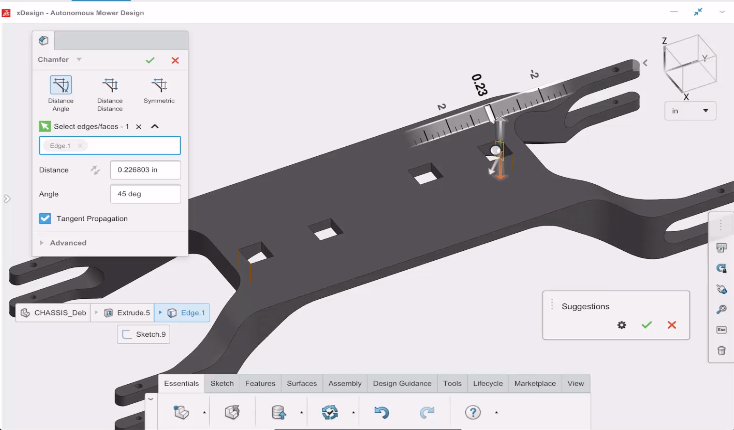Screen dimensions: 734x430
Task: Switch to the Sketch tab
Action: pyautogui.click(x=222, y=383)
